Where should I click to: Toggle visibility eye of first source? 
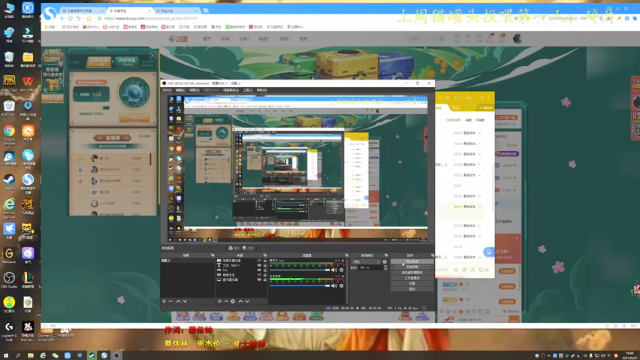pyautogui.click(x=259, y=260)
